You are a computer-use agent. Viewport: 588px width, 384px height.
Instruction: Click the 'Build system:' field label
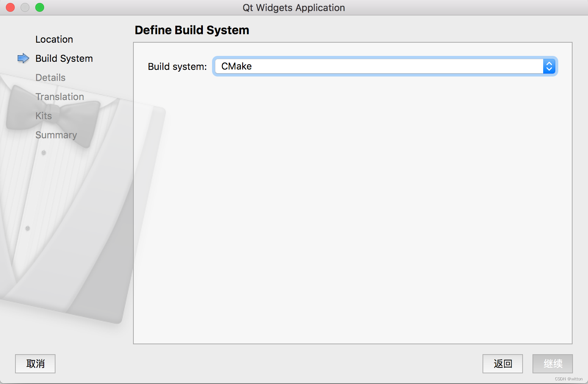coord(177,67)
